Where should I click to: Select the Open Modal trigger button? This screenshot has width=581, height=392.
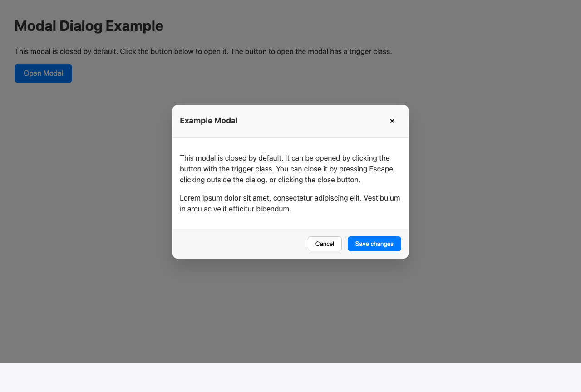click(43, 73)
